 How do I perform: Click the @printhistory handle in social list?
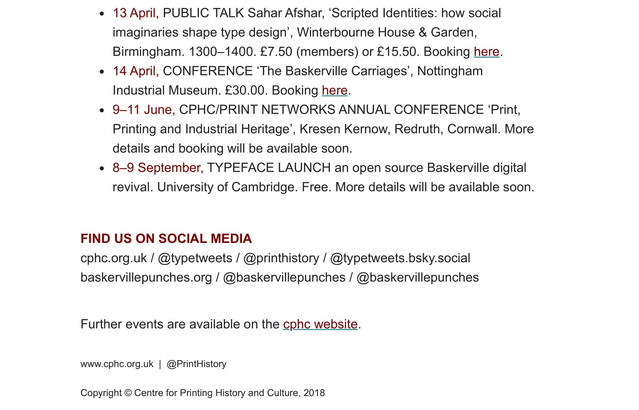(x=280, y=258)
